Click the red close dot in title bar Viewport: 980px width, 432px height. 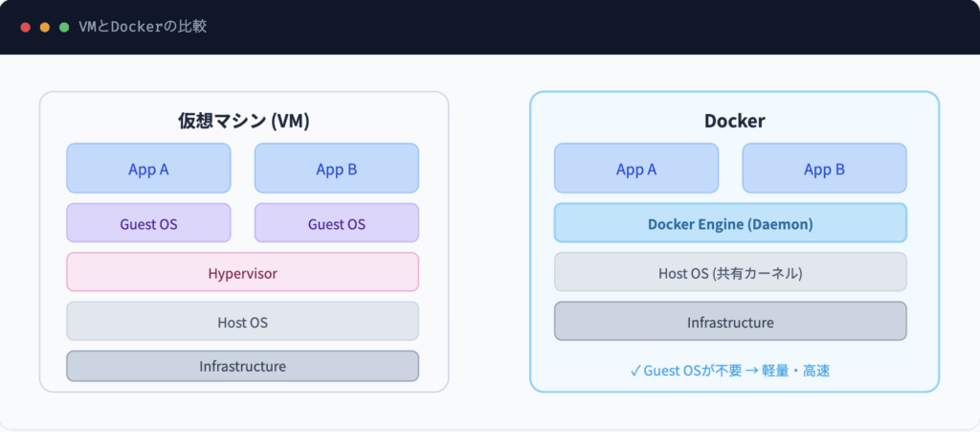pyautogui.click(x=26, y=27)
